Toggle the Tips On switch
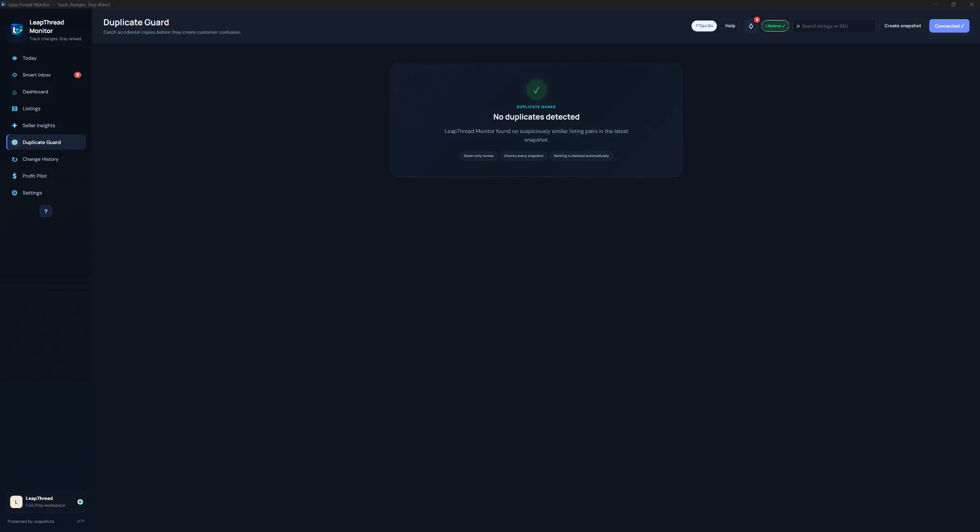The width and height of the screenshot is (980, 532). tap(704, 26)
